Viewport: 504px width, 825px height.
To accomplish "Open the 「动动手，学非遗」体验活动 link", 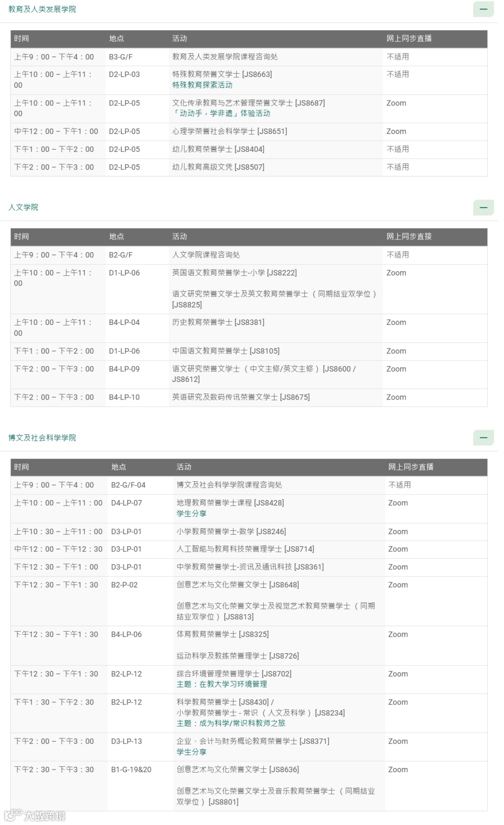I will point(221,113).
